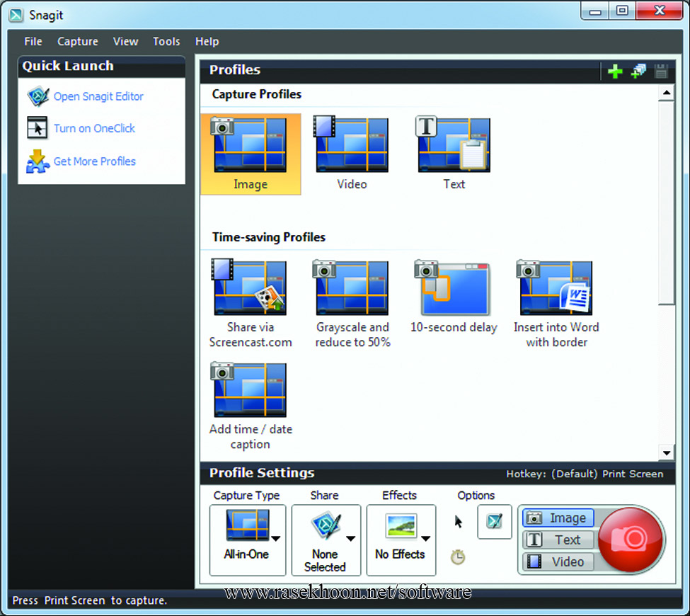The image size is (690, 616).
Task: Select the Image capture profile
Action: (x=251, y=145)
